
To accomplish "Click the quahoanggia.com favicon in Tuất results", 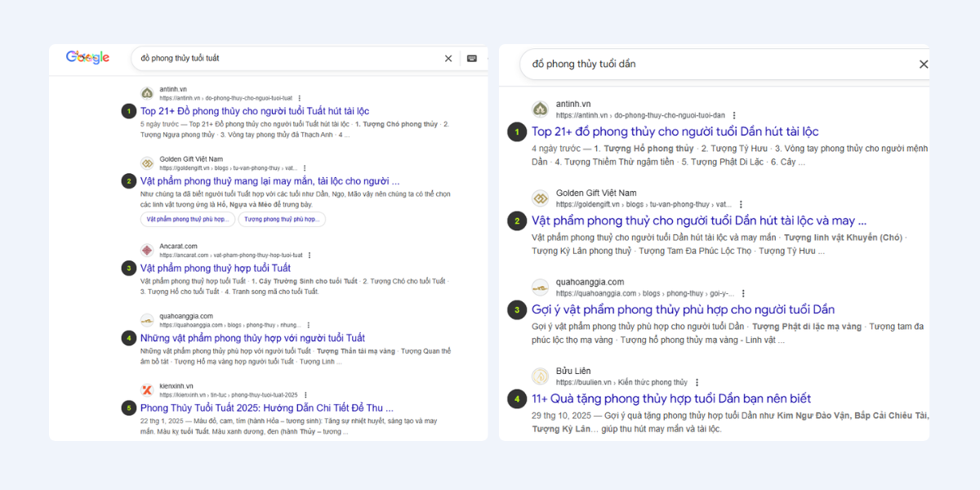I will pos(147,320).
